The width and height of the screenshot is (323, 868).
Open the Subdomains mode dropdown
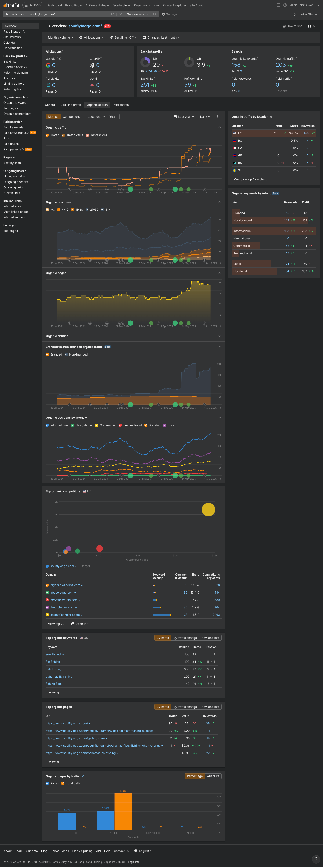pyautogui.click(x=137, y=14)
